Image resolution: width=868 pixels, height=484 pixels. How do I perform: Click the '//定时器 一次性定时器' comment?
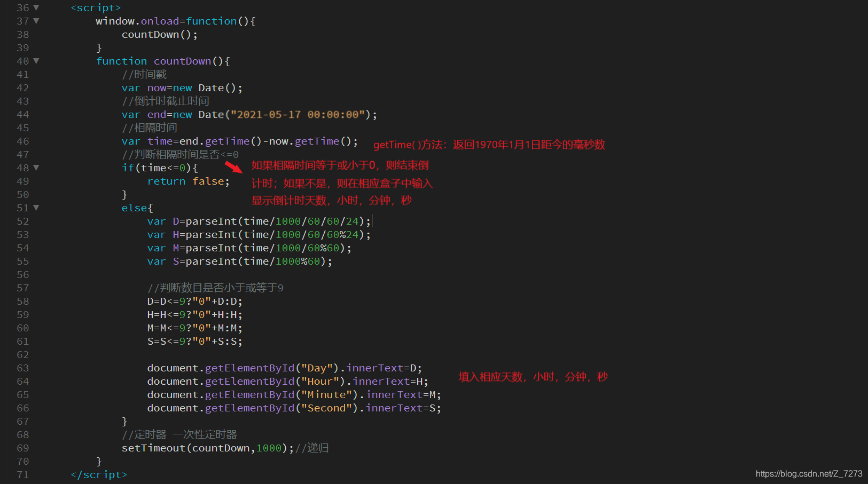[x=179, y=434]
